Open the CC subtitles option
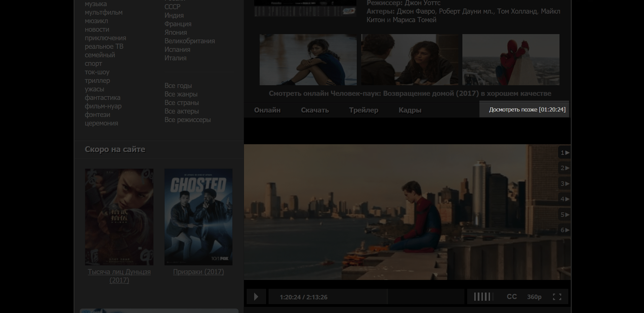 (512, 297)
